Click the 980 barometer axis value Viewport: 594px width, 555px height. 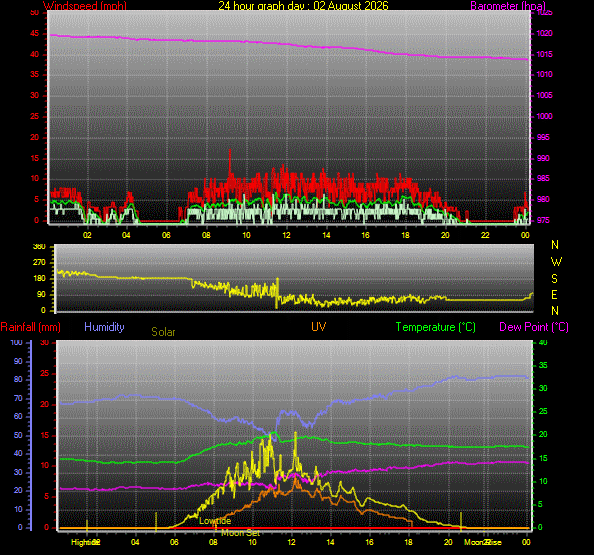[x=543, y=199]
